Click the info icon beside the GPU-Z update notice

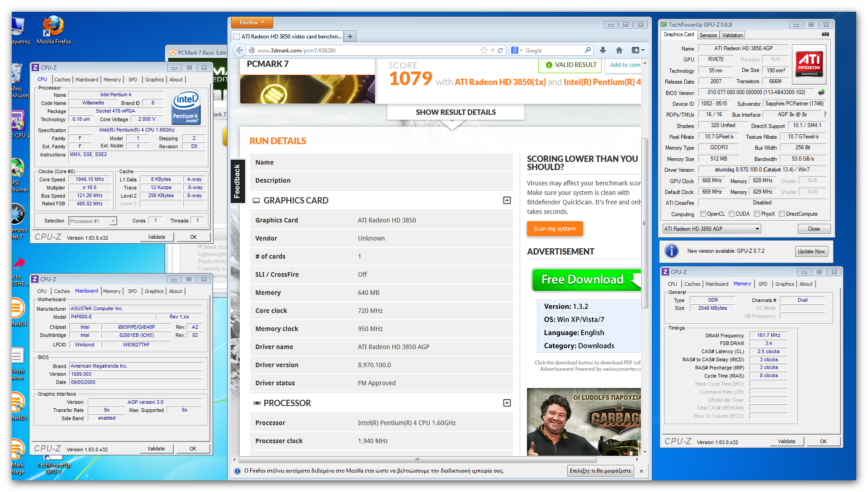pos(672,251)
